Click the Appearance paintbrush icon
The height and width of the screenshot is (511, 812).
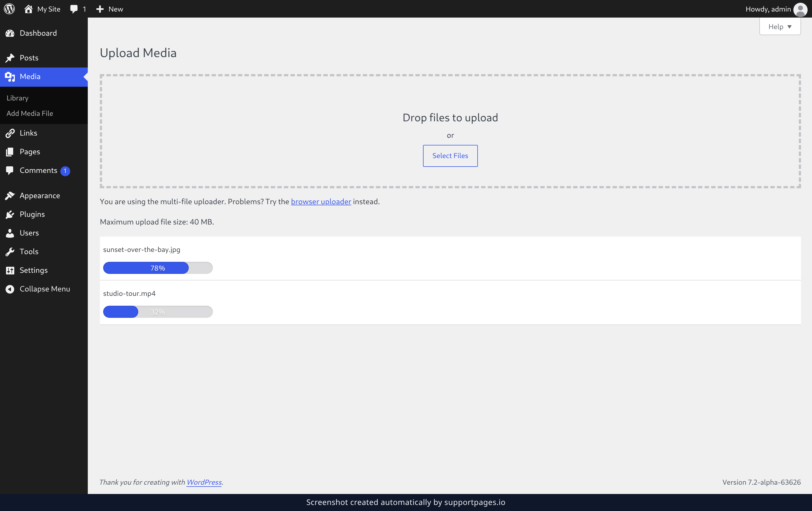pos(10,196)
